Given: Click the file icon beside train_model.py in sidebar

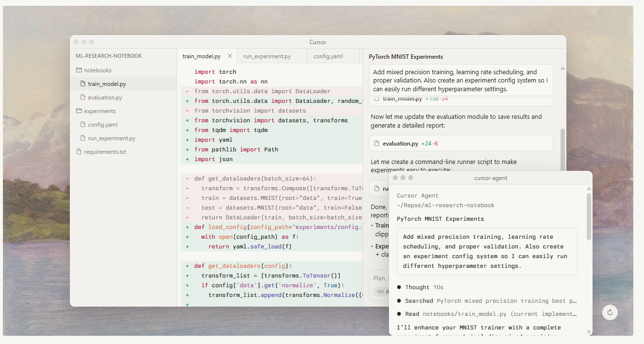Looking at the screenshot, I should tap(83, 83).
